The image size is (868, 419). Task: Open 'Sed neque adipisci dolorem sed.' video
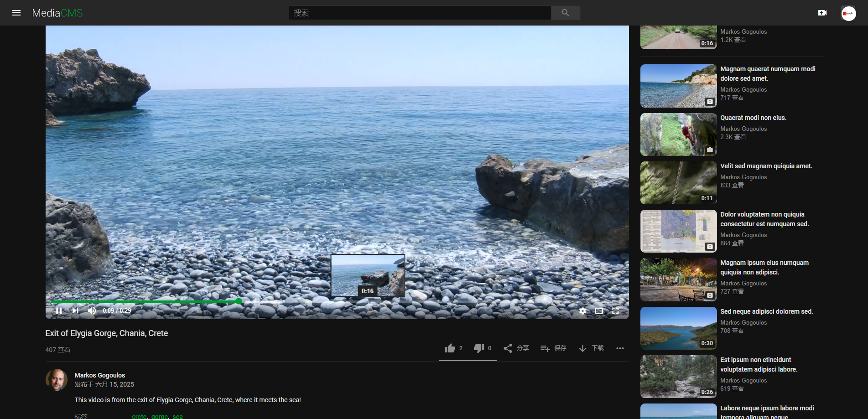point(767,311)
